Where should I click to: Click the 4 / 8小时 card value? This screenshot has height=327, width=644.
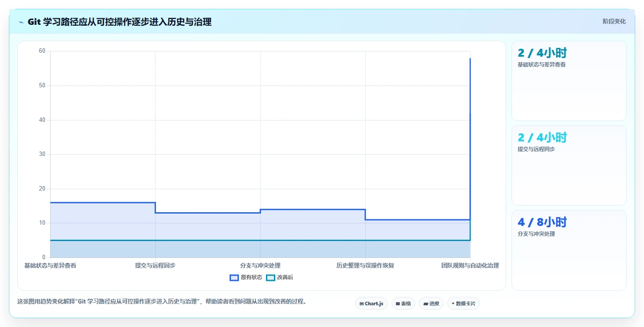(x=542, y=222)
